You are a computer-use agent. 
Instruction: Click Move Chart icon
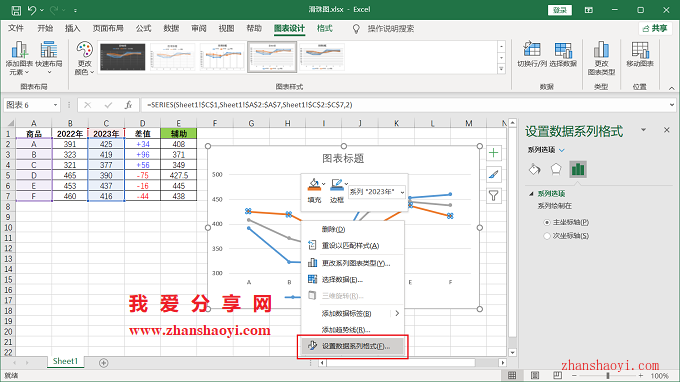tap(640, 55)
